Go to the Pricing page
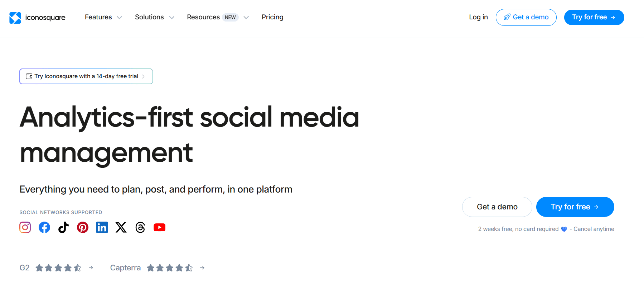Image resolution: width=644 pixels, height=284 pixels. [272, 17]
